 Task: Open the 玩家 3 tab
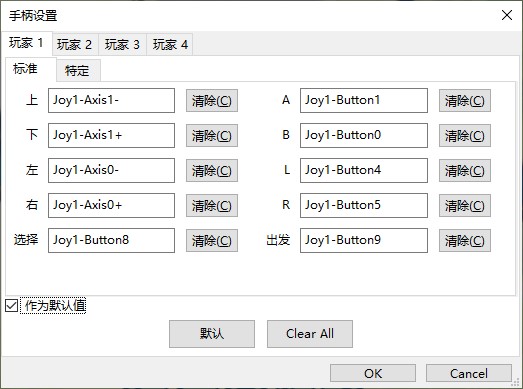(x=122, y=44)
